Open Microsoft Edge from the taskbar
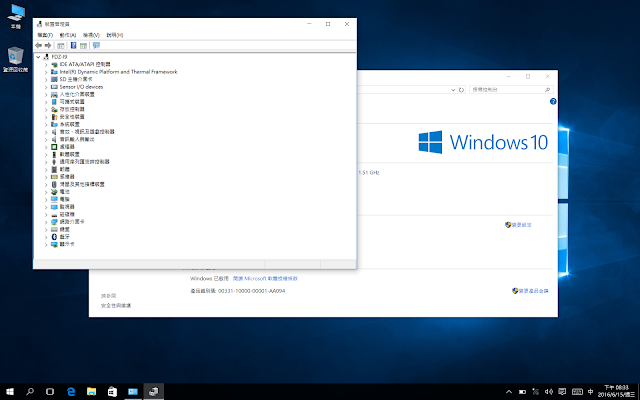The image size is (640, 400). coord(71,392)
